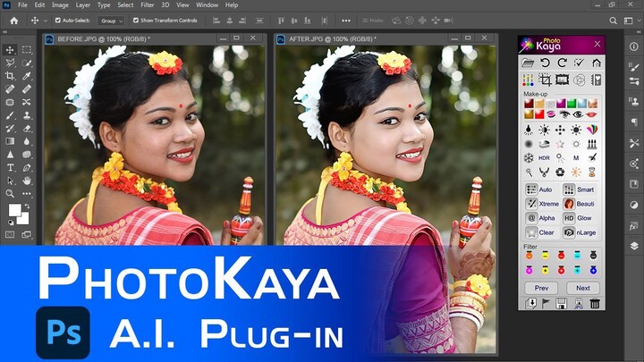Click the lips make-up icon
This screenshot has width=644, height=362.
(591, 114)
